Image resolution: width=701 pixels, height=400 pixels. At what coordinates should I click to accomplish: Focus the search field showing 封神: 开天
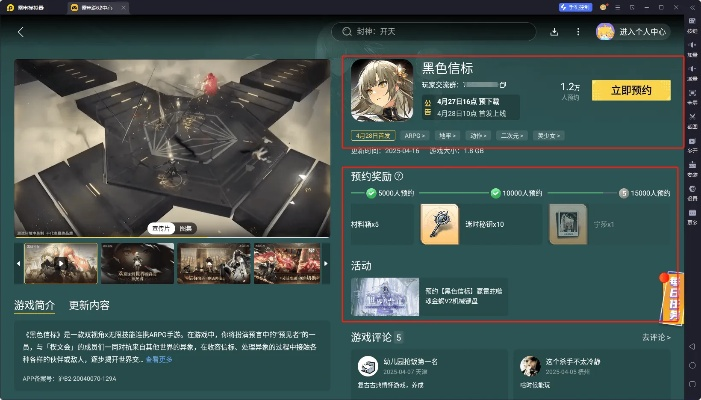434,32
